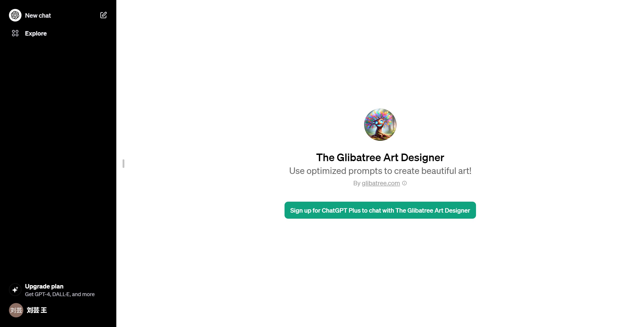This screenshot has width=644, height=327.
Task: Select the Upgrade plan heading text
Action: click(44, 286)
